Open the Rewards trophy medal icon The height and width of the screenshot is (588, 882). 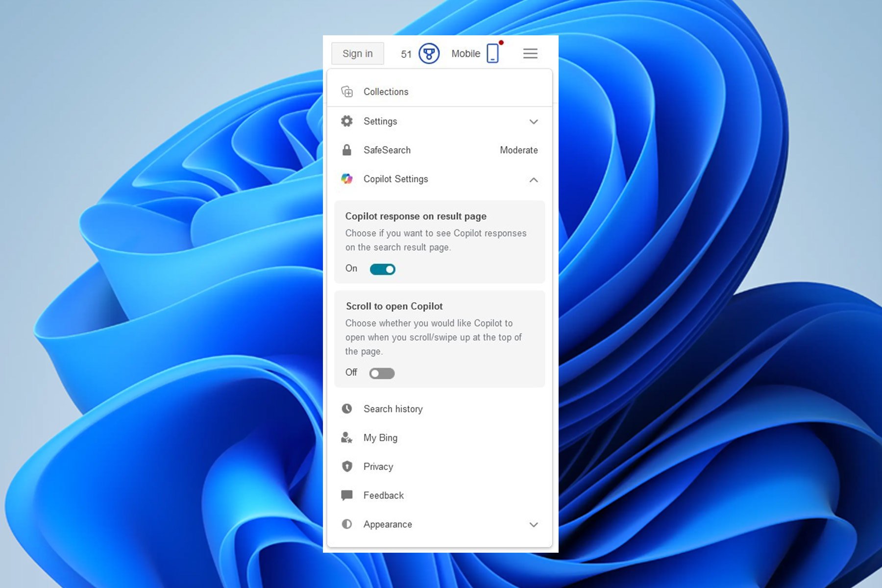point(429,53)
